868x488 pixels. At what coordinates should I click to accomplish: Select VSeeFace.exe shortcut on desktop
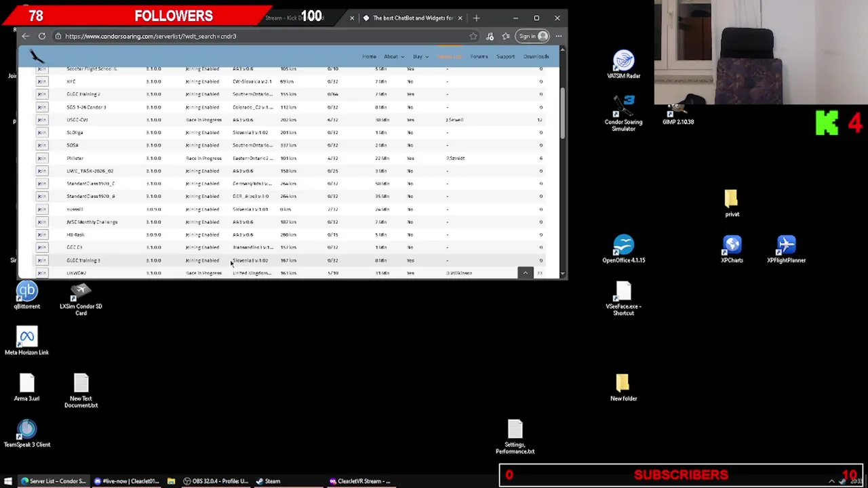pyautogui.click(x=623, y=298)
